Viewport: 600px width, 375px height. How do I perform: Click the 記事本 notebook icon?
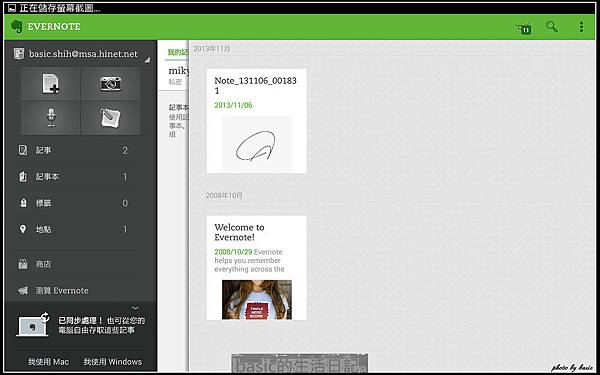[x=23, y=177]
